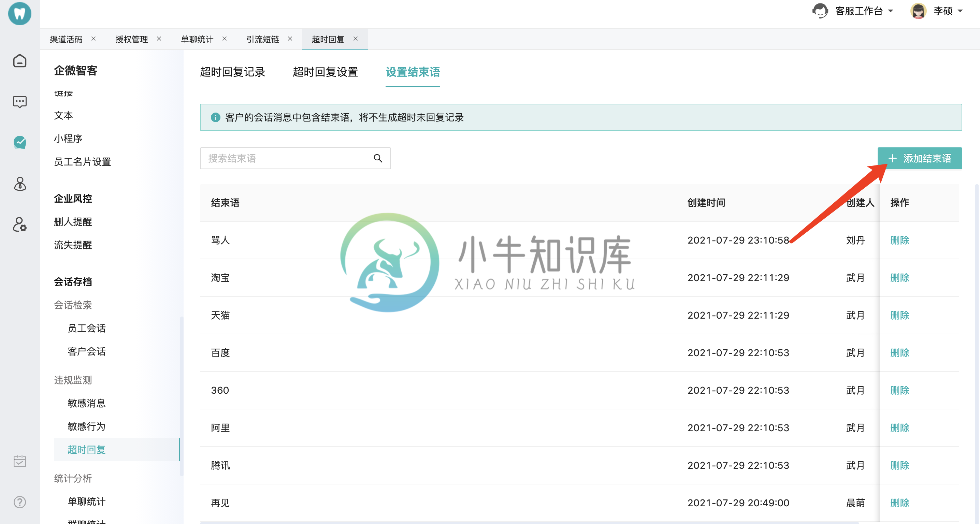
Task: Open the chat message sidebar icon
Action: 20,102
